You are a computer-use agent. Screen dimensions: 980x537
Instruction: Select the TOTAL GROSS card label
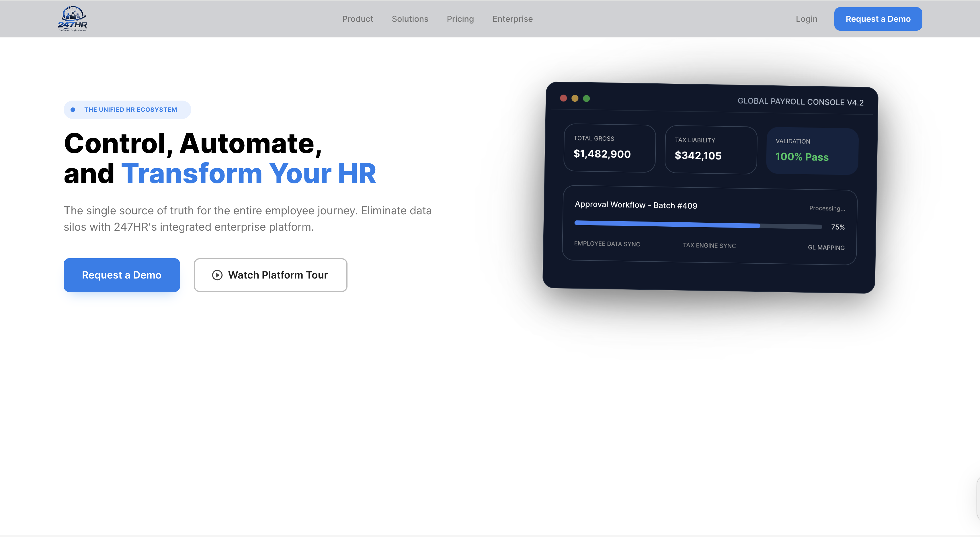(x=594, y=138)
